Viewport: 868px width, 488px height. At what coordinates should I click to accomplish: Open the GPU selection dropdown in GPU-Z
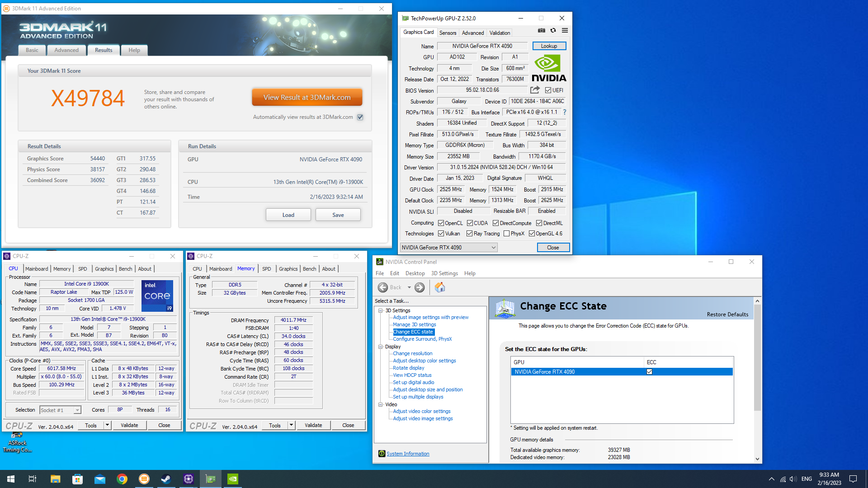tap(448, 248)
